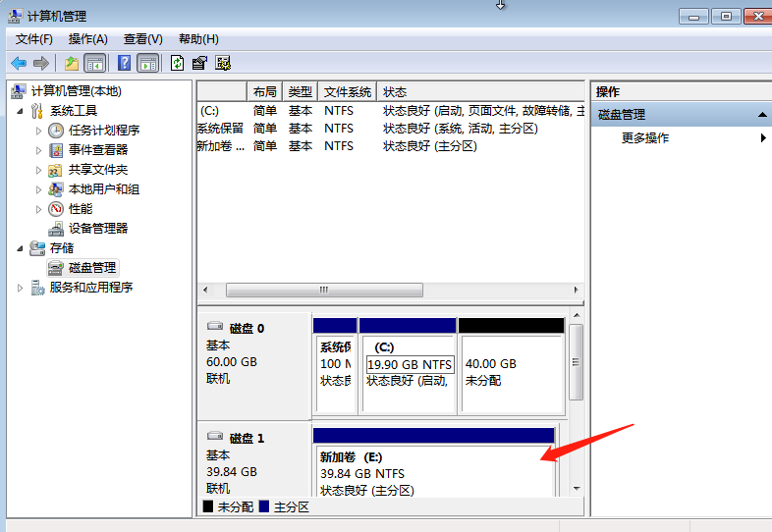This screenshot has height=532, width=772.
Task: Expand the 性能 node
Action: click(x=38, y=209)
